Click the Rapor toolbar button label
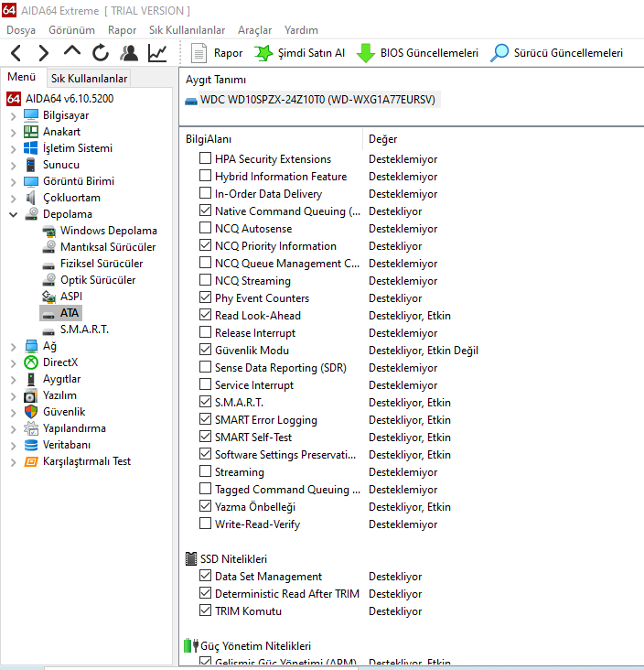 point(228,53)
